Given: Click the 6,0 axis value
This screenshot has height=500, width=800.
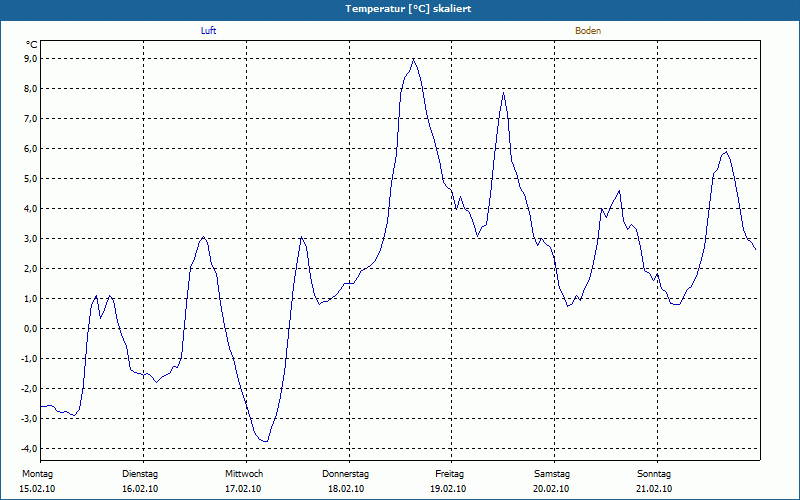Looking at the screenshot, I should click(x=31, y=148).
